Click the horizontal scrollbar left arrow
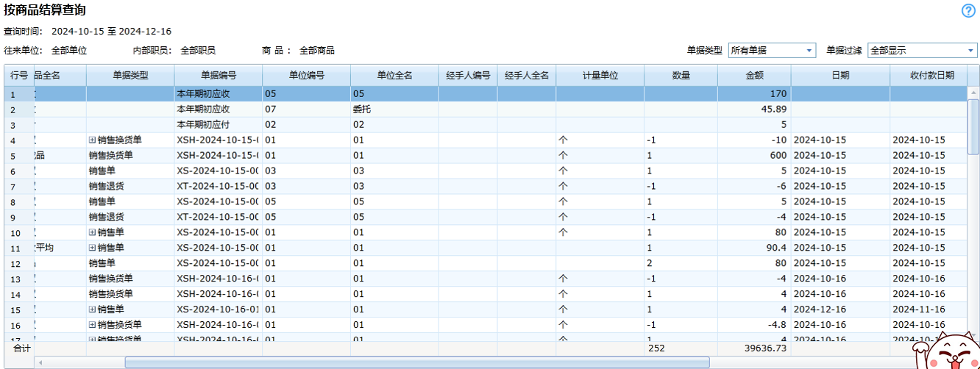980x369 pixels. point(39,362)
